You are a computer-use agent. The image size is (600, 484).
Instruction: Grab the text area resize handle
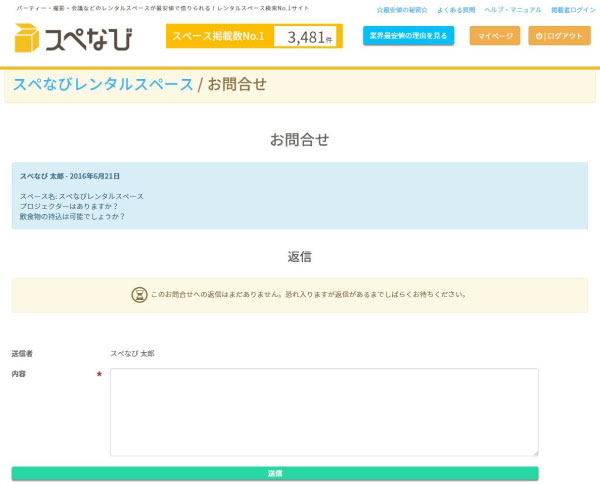(x=535, y=453)
